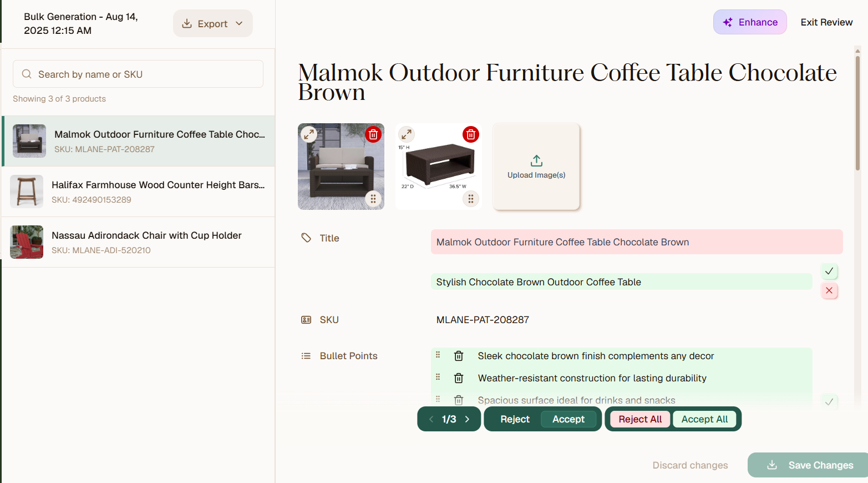Click drag handle of 'Weather-resistant construction' bullet

438,377
